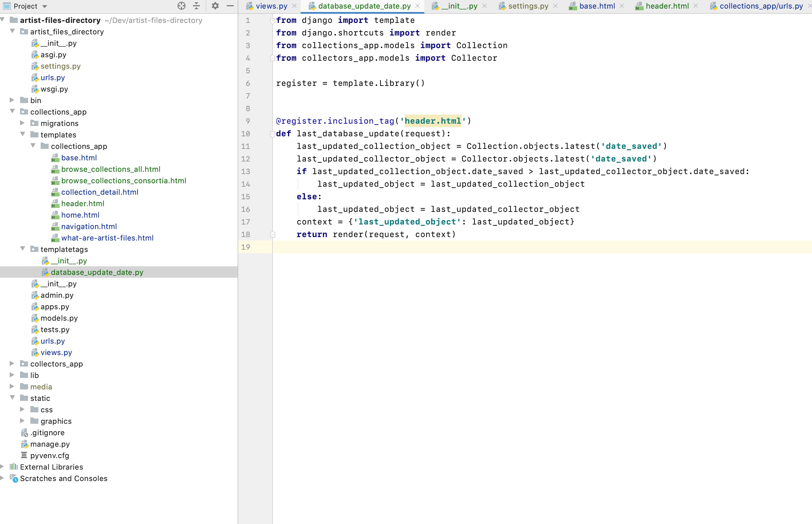Hide the Project panel with minus icon

[x=230, y=6]
